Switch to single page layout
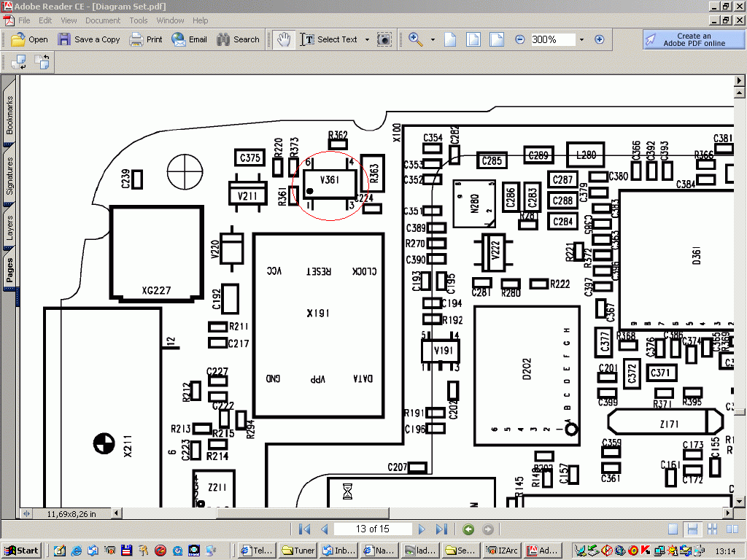 (673, 529)
